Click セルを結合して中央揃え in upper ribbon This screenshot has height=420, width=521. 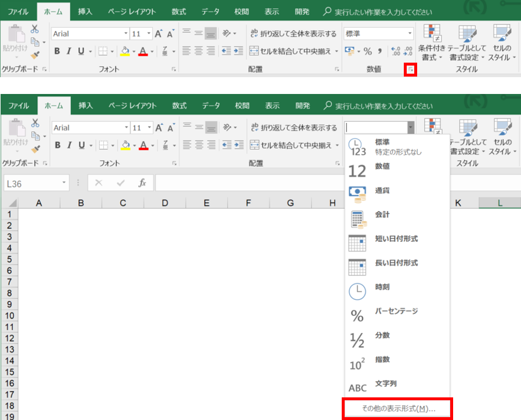coord(294,51)
